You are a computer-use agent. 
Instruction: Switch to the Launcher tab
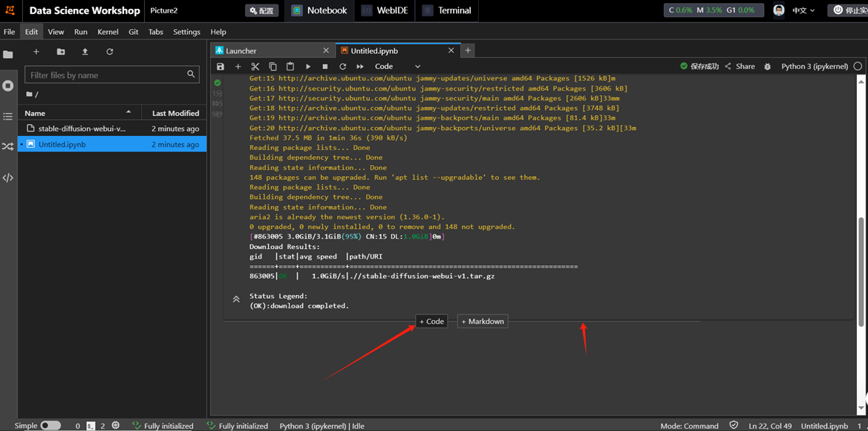241,51
